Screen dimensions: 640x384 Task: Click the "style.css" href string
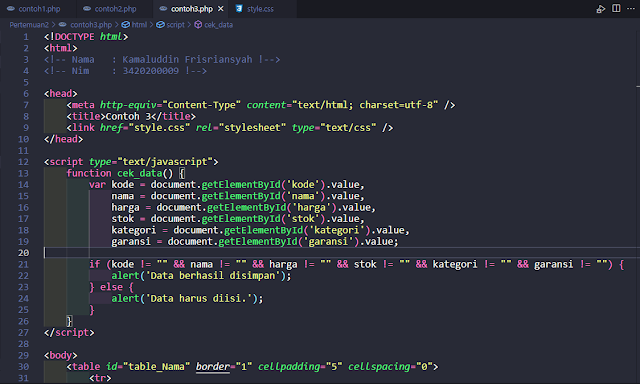(x=159, y=128)
